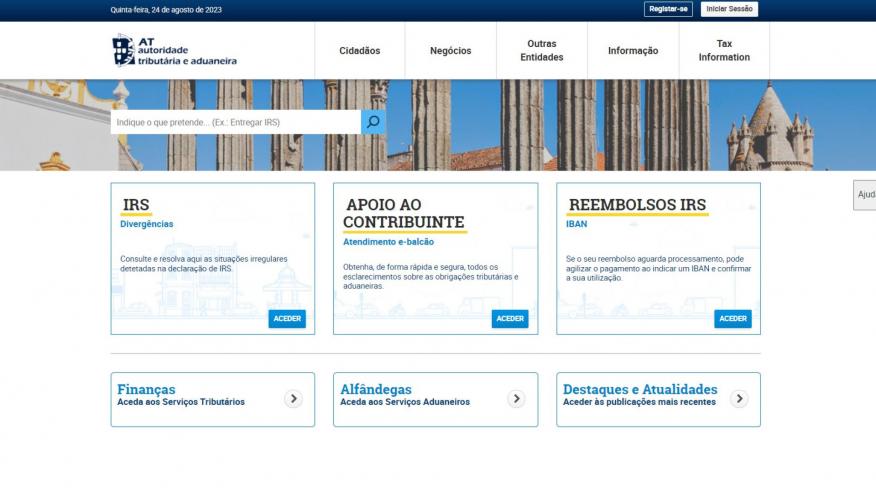The height and width of the screenshot is (493, 876).
Task: Click the arrow icon in Destaques e Atualidades
Action: [x=739, y=399]
